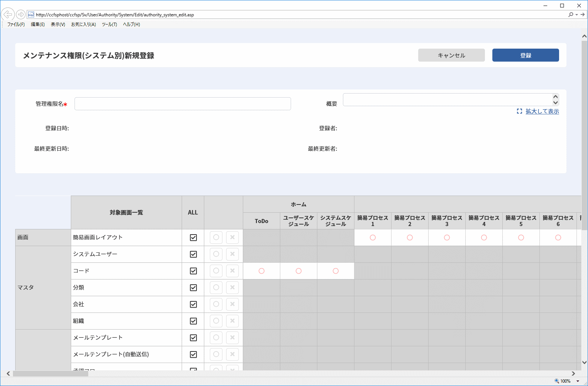The image size is (588, 386).
Task: Click the zoom level magnifier icon in status bar
Action: point(556,381)
